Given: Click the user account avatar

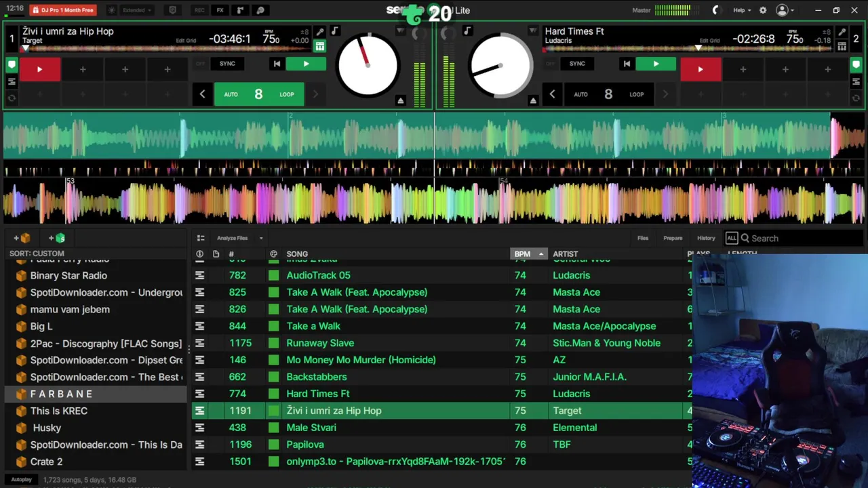Looking at the screenshot, I should point(782,10).
